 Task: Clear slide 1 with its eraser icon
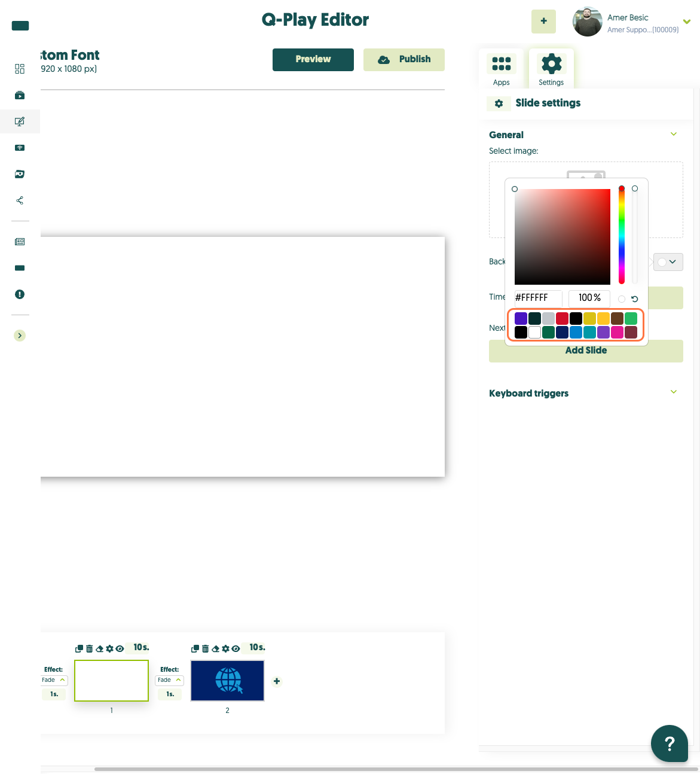point(100,648)
